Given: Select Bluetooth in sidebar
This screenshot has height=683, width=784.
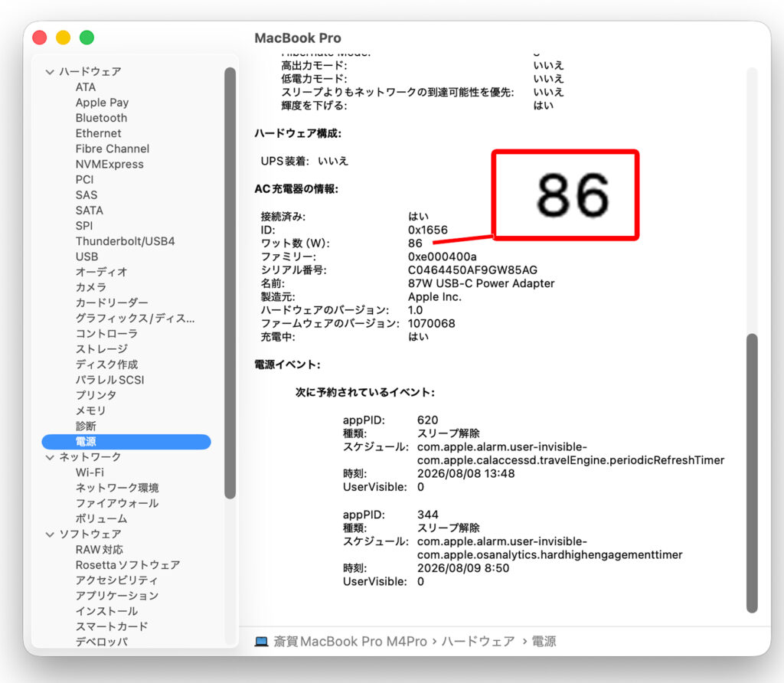Looking at the screenshot, I should [x=102, y=118].
